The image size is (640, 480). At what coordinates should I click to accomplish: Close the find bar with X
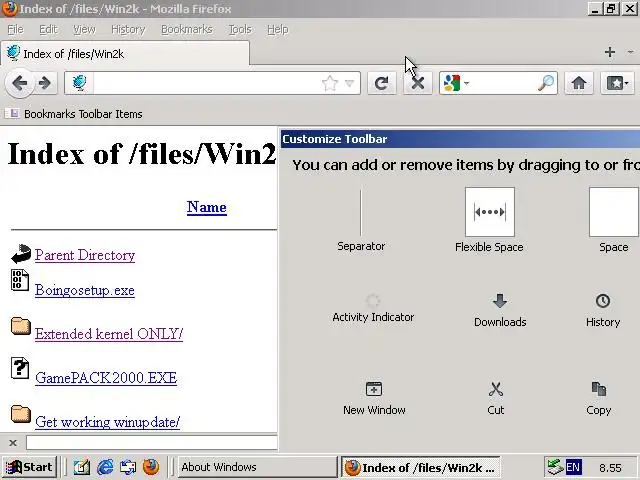13,442
